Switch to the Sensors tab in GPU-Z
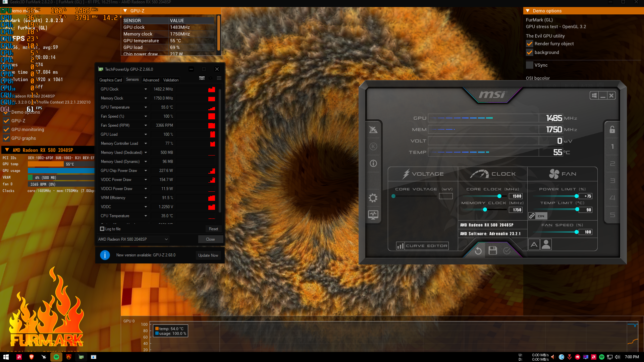Viewport: 644px width, 362px height. (132, 80)
